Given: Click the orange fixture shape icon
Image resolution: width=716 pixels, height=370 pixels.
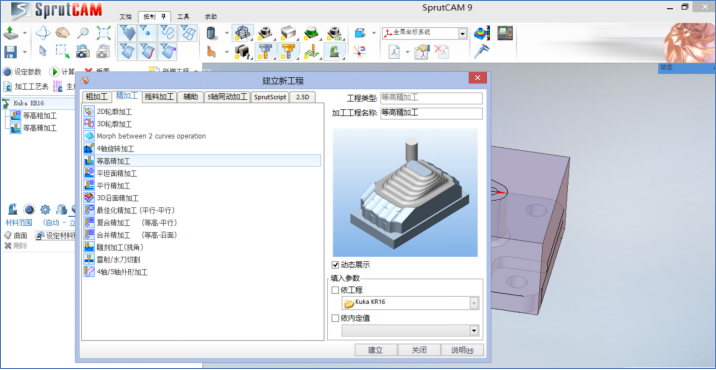Looking at the screenshot, I should tap(211, 51).
